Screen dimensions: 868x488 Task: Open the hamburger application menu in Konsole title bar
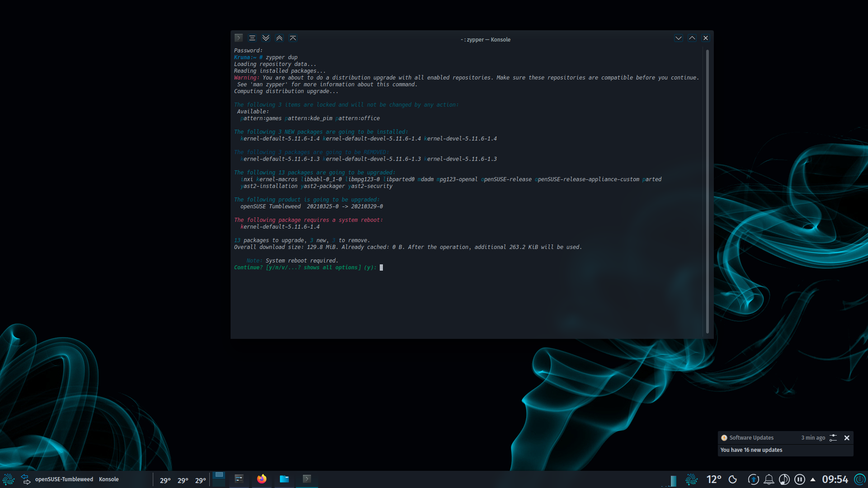click(252, 38)
